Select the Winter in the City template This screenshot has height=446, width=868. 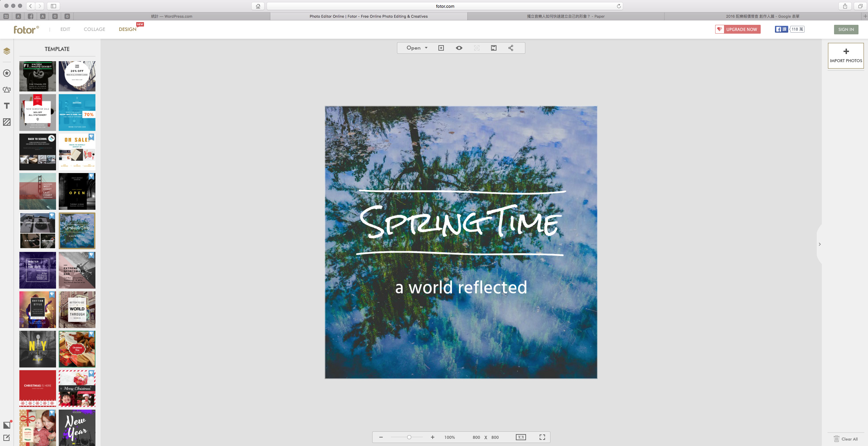tap(38, 270)
